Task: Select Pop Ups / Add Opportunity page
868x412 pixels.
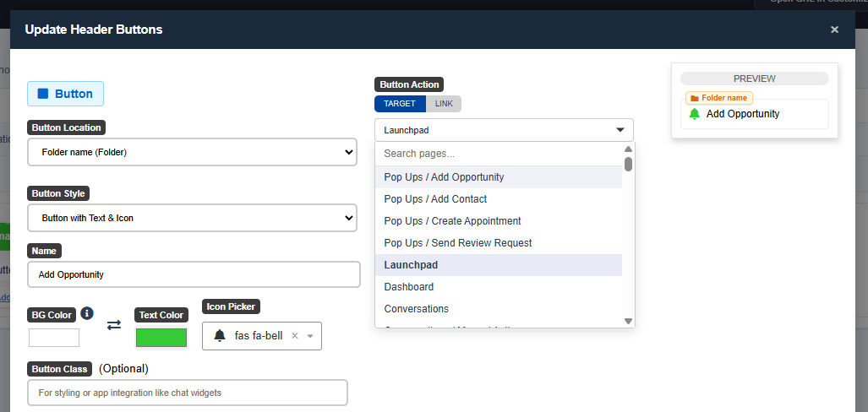Action: coord(498,177)
